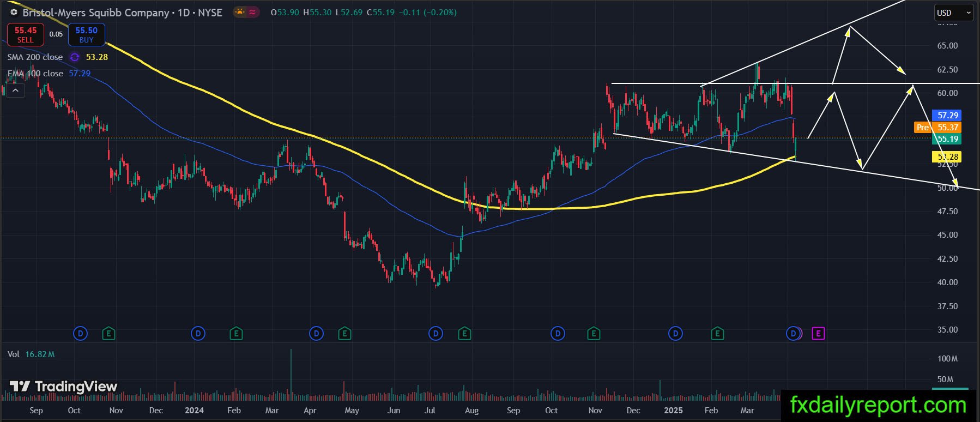Open the earnings marker near Feb 2024
The width and height of the screenshot is (980, 422).
236,333
